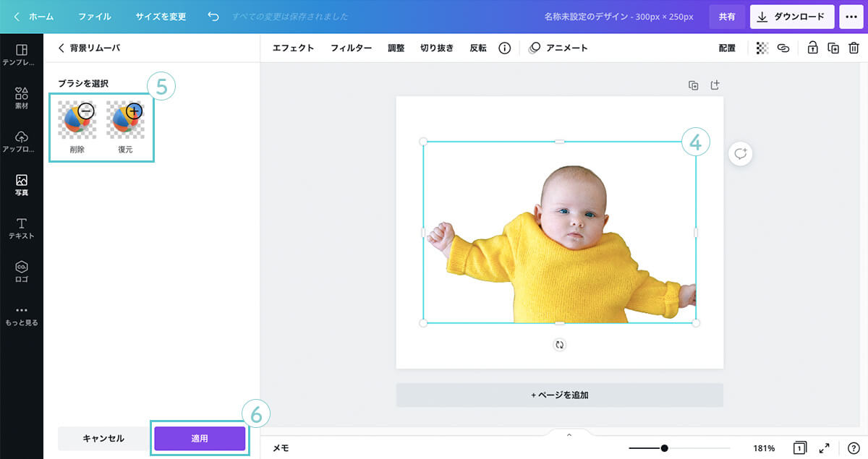This screenshot has width=868, height=459.
Task: Click the link icon in toolbar
Action: pos(783,48)
